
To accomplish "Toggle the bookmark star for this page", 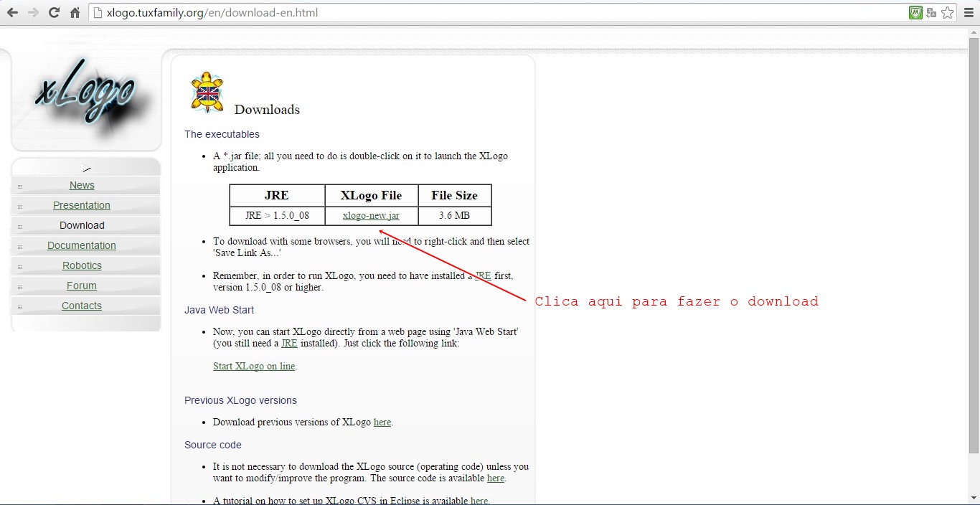I will 948,12.
